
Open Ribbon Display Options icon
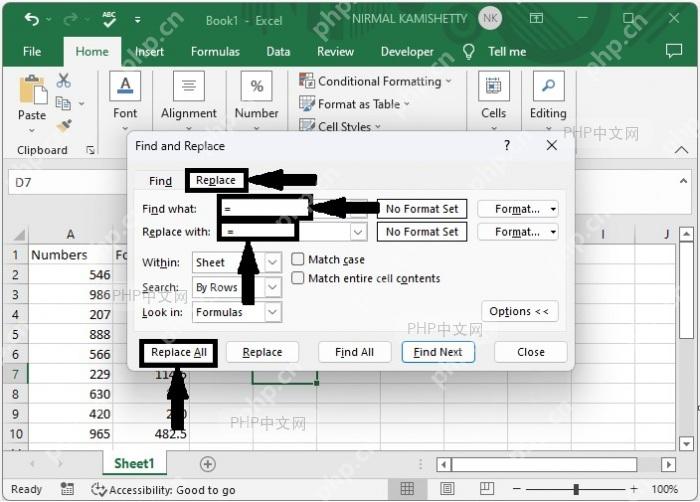536,18
